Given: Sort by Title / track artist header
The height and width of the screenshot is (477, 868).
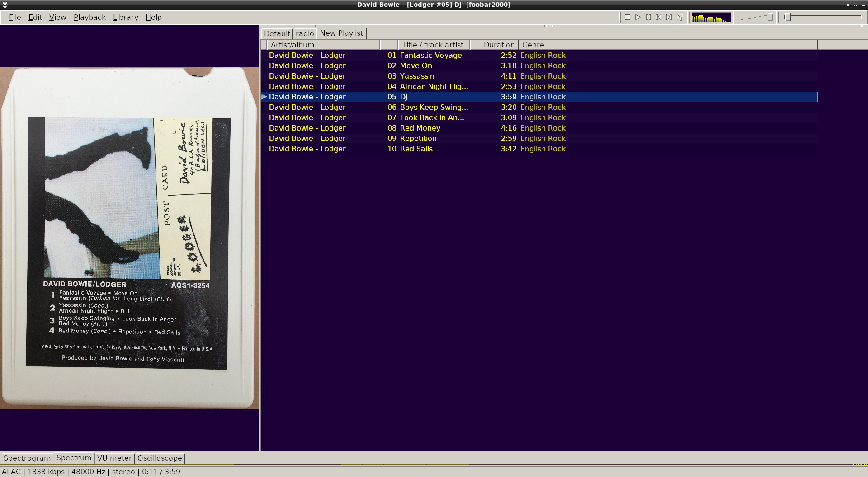Looking at the screenshot, I should (434, 45).
